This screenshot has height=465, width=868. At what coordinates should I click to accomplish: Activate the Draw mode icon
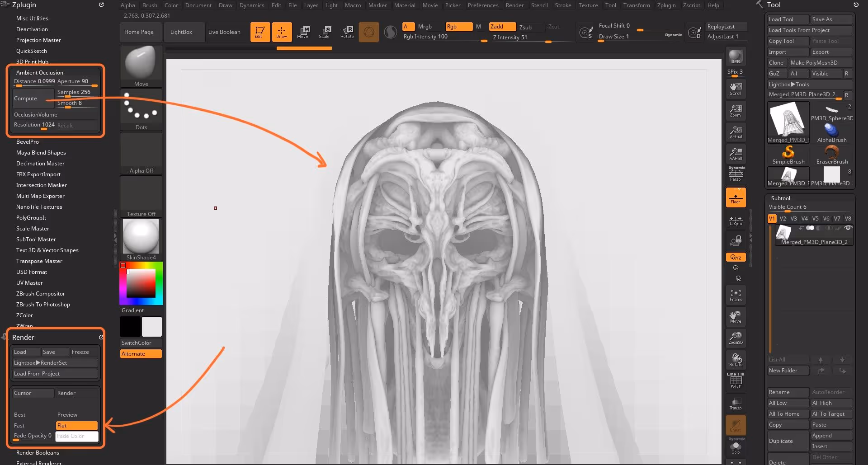282,32
